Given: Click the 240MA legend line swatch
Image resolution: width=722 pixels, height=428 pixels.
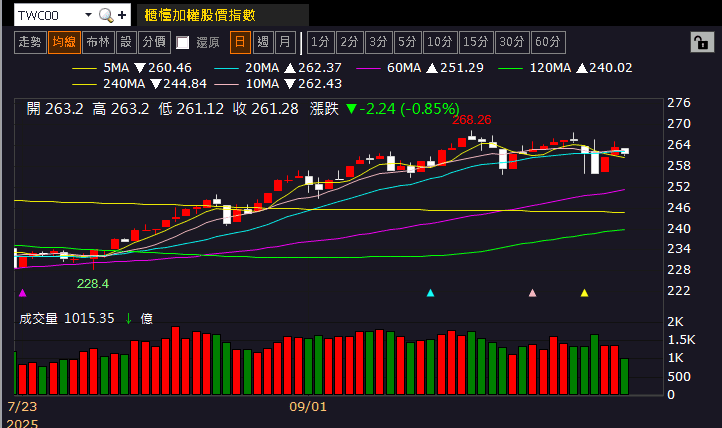Looking at the screenshot, I should 84,84.
